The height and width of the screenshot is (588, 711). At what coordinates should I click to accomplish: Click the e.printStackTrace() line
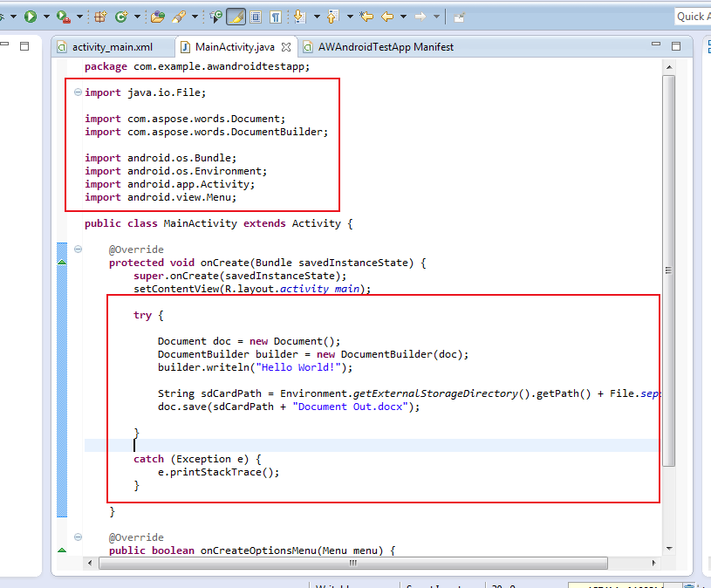tap(219, 472)
